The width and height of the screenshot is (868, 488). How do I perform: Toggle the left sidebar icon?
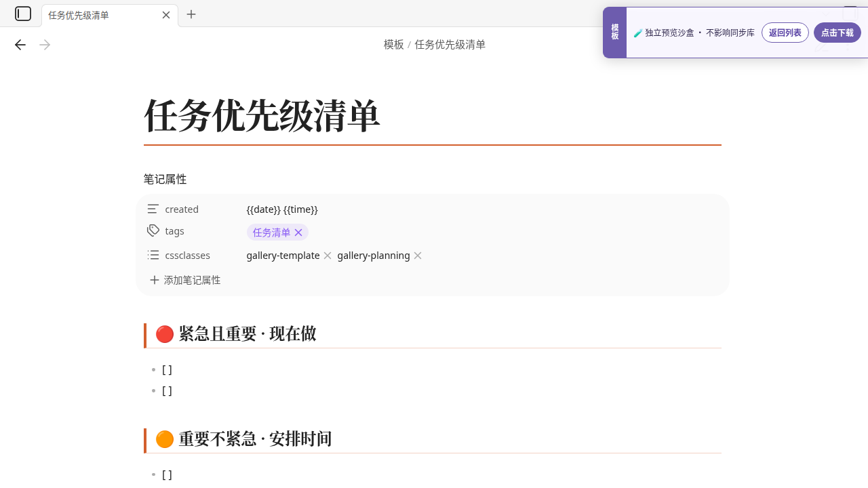point(23,14)
